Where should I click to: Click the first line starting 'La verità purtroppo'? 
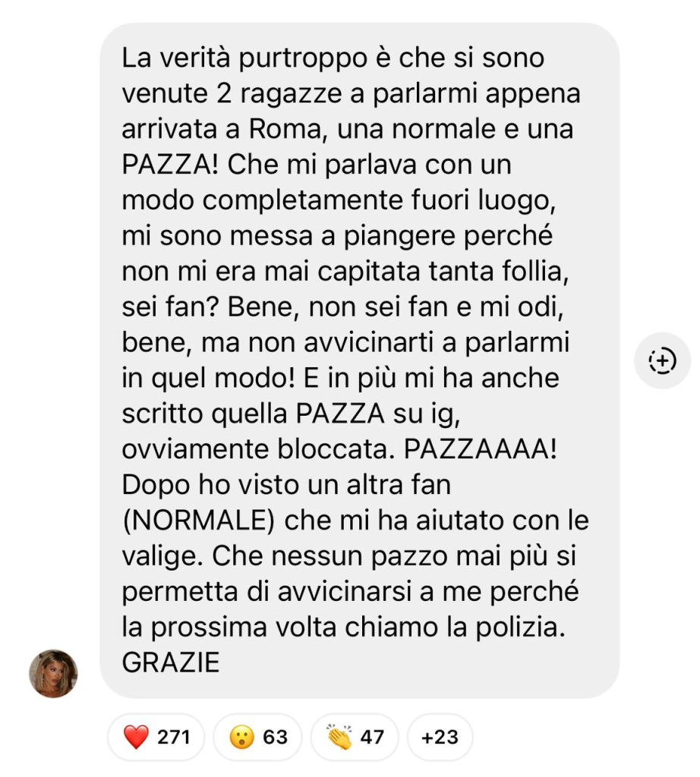333,58
